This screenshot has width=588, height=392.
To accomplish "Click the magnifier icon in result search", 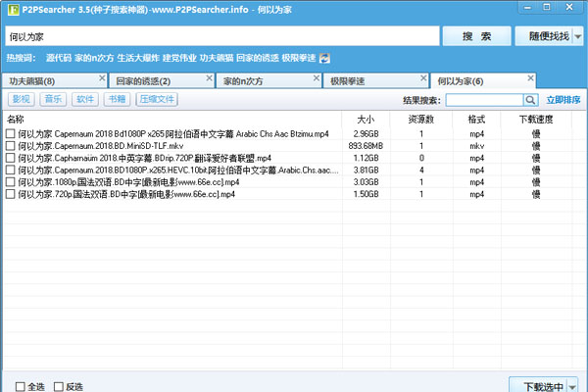I will (530, 99).
